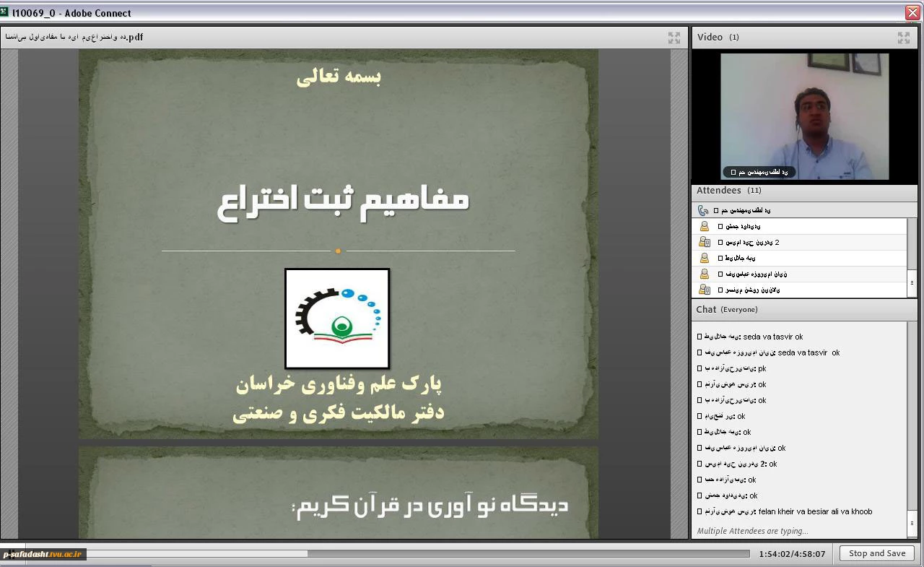Click the 1:54:02/4:58:07 elapsed time readout
Viewport: 924px width, 567px height.
point(792,554)
